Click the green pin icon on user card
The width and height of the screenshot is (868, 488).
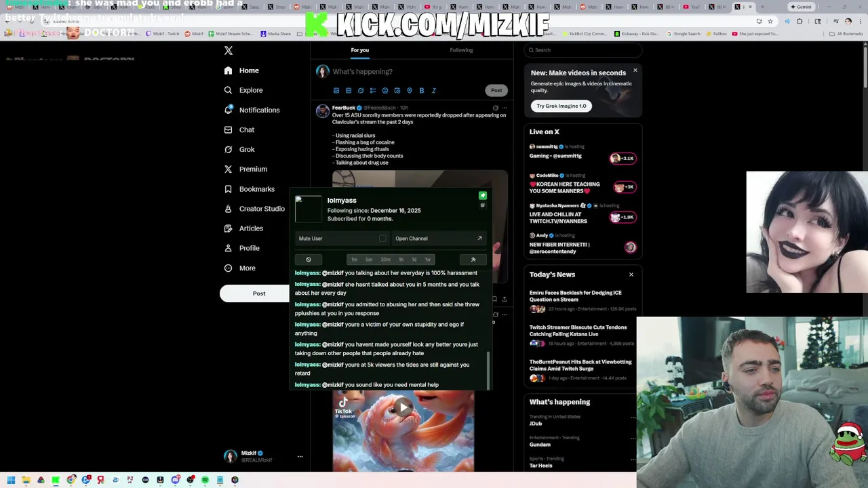click(x=483, y=196)
